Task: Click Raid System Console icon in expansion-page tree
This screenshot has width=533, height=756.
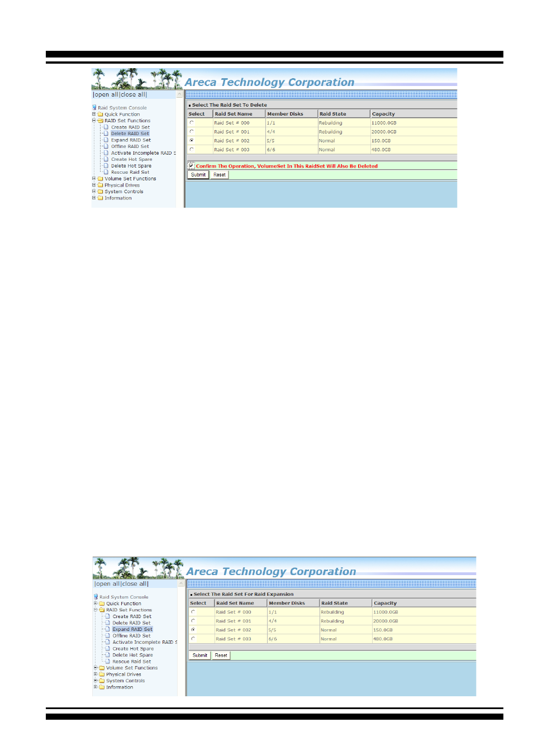Action: click(96, 597)
